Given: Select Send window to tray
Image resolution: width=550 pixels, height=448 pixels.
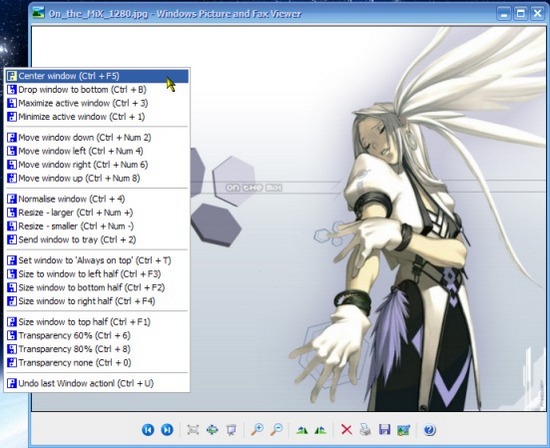Looking at the screenshot, I should (x=97, y=240).
